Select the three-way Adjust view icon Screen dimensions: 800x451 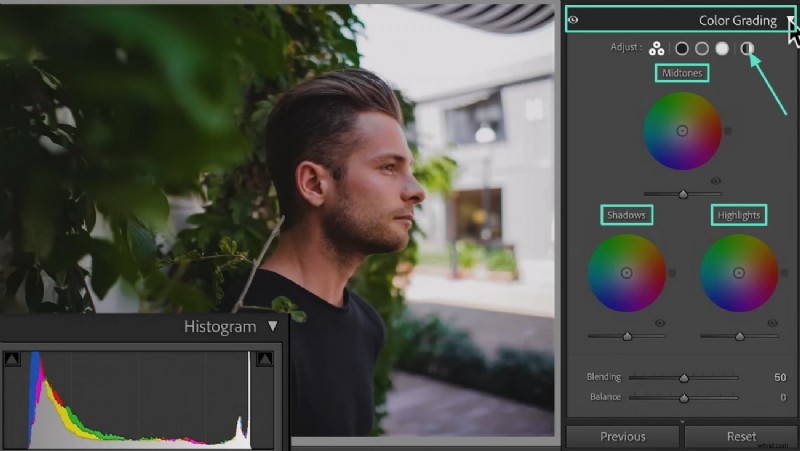point(656,48)
